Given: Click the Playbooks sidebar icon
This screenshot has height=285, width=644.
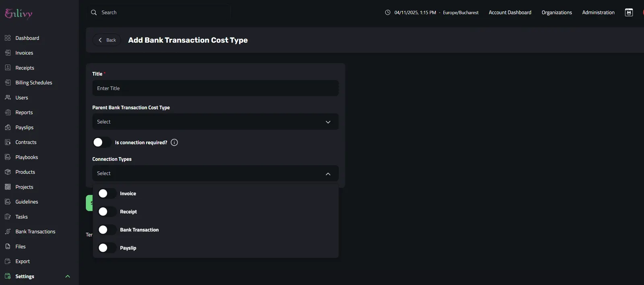Looking at the screenshot, I should pyautogui.click(x=8, y=157).
